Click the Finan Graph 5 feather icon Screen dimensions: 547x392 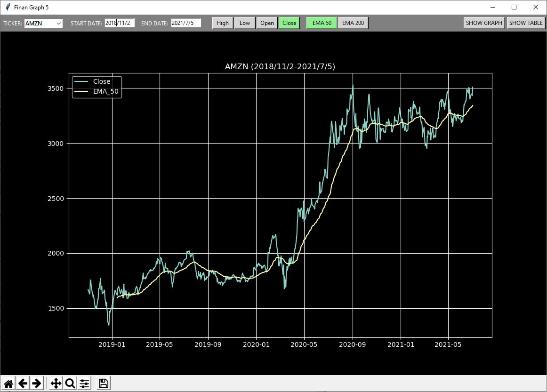point(8,7)
